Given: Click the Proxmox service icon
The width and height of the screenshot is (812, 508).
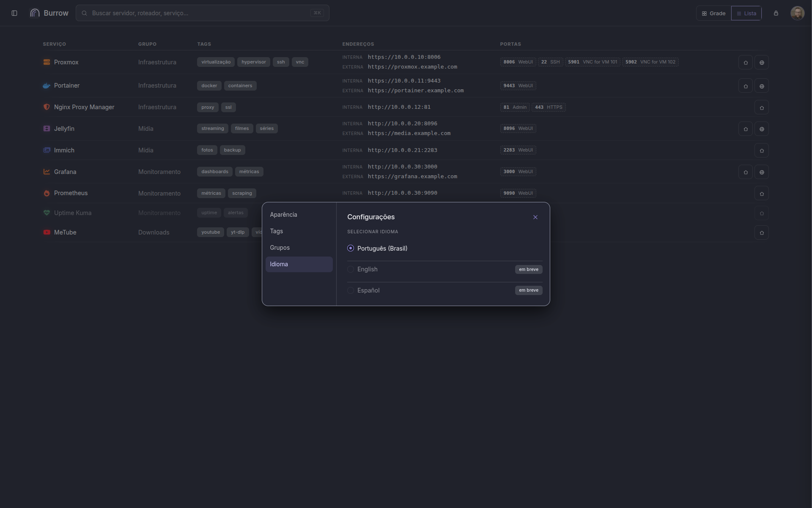Looking at the screenshot, I should [x=47, y=62].
